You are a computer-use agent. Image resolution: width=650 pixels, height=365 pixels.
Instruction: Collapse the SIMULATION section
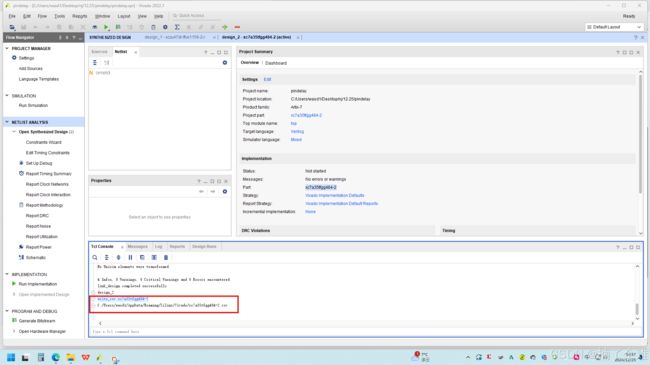point(7,96)
